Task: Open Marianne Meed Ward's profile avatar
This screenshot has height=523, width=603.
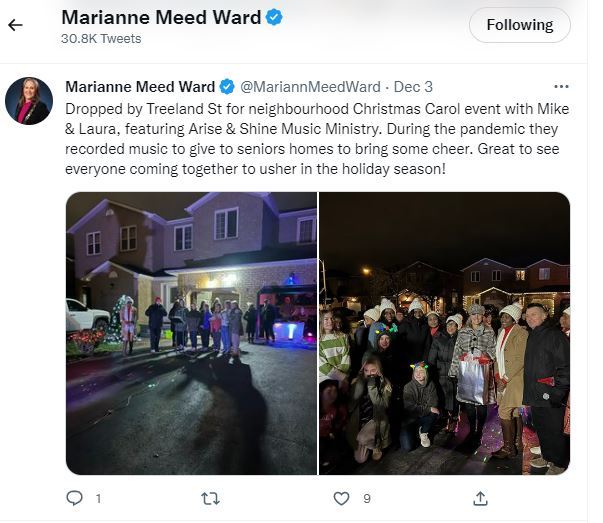Action: pos(29,101)
